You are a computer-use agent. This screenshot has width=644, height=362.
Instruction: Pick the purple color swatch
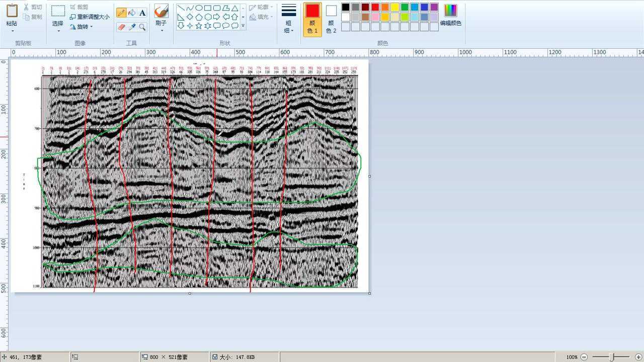point(434,7)
